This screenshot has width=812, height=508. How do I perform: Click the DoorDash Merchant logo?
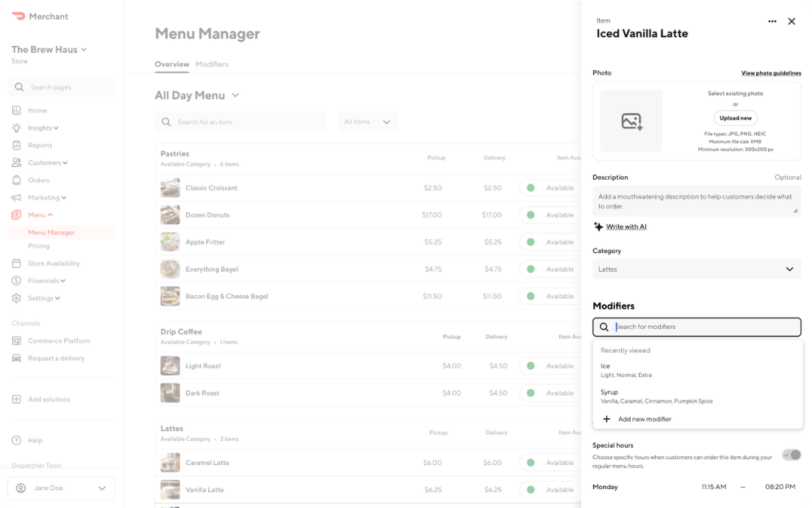click(40, 17)
